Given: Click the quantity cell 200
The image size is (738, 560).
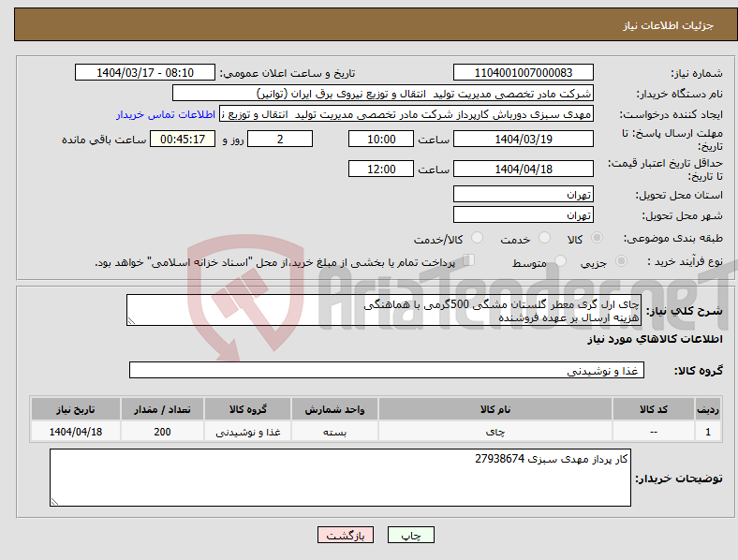Looking at the screenshot, I should click(162, 431).
